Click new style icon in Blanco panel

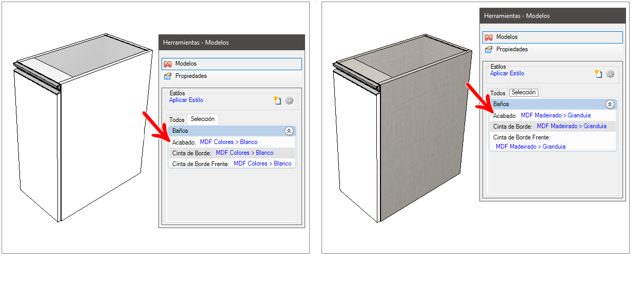pos(277,100)
